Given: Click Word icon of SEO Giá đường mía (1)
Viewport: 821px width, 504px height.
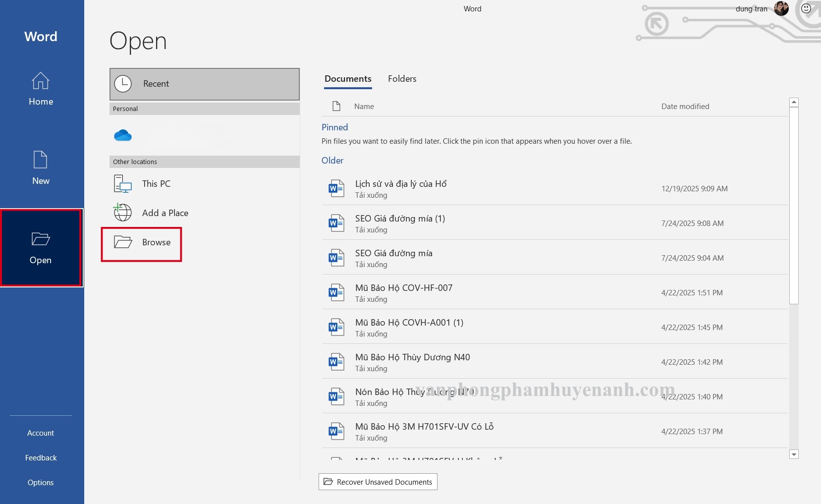Looking at the screenshot, I should pos(336,223).
